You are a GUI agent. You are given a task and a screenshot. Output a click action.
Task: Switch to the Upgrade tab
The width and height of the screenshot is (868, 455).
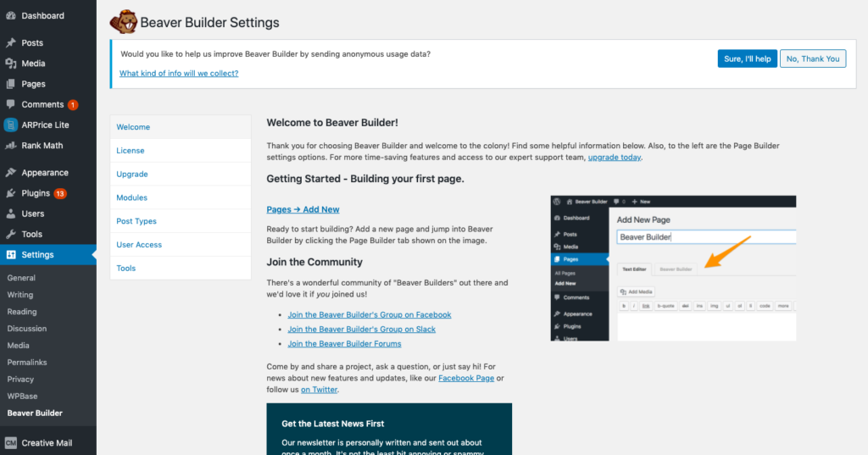tap(181, 174)
